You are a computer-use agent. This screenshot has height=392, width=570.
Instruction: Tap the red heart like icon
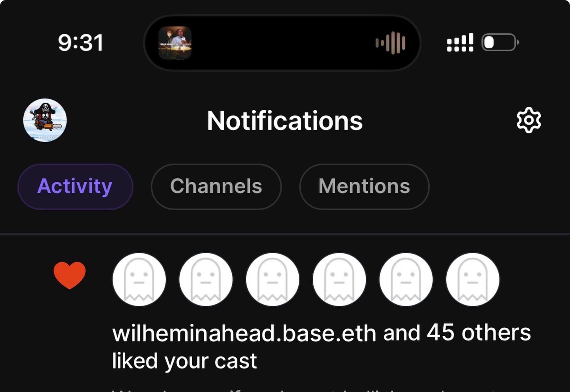click(x=70, y=275)
